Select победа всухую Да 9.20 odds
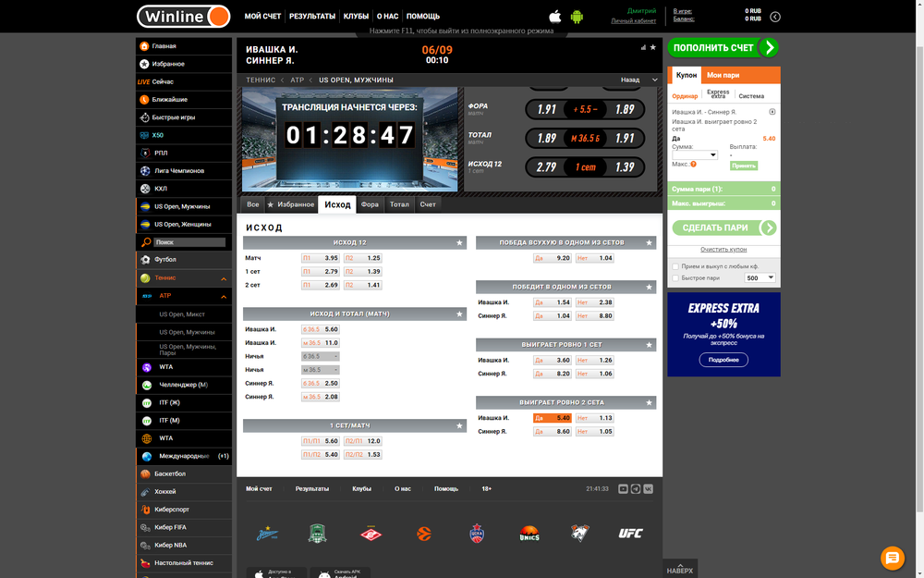Screen dimensions: 924x578 pyautogui.click(x=553, y=258)
